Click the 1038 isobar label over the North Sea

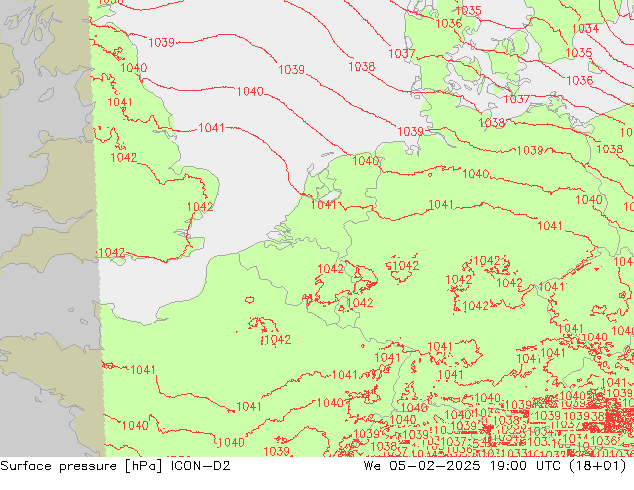[x=362, y=67]
